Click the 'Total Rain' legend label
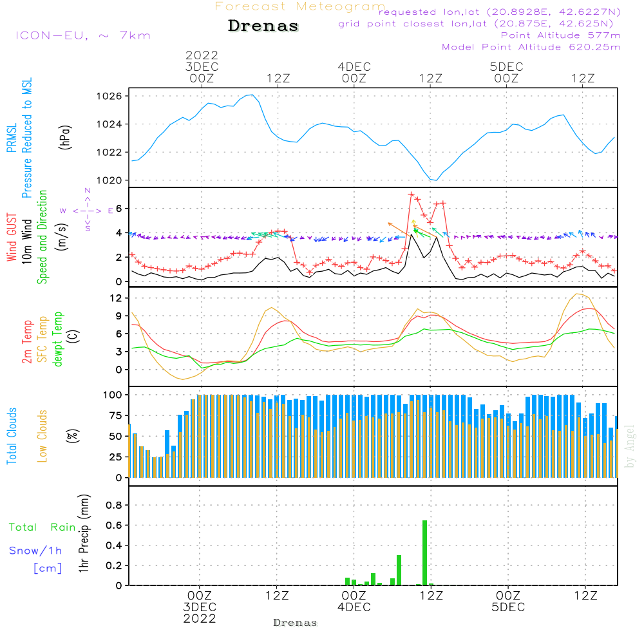644x644 pixels. 43,527
